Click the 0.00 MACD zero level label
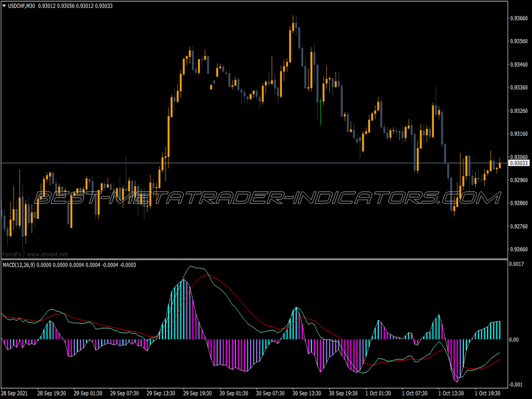Viewport: 532px width, 399px height. pos(515,340)
